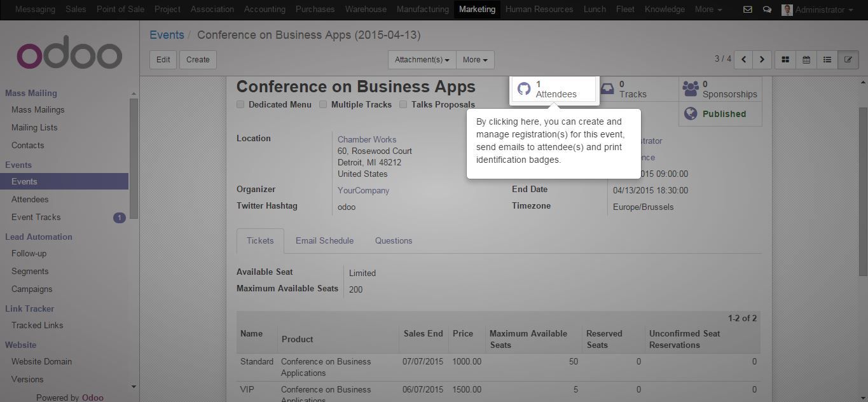Open the mail envelope icon in top bar
868x402 pixels.
click(748, 10)
